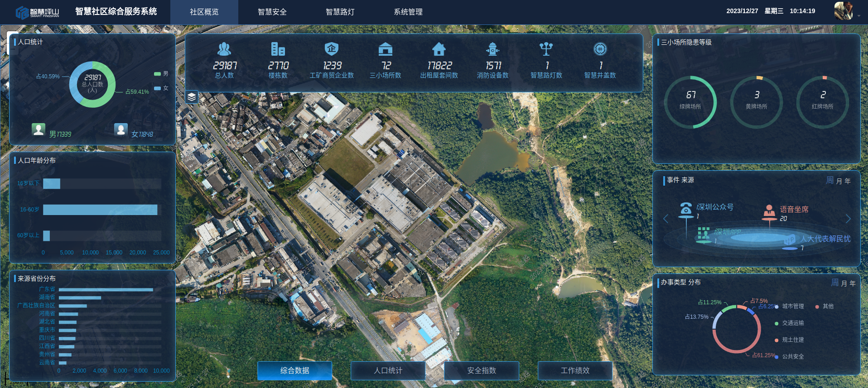Click the 17822 rental units value
Image resolution: width=868 pixels, height=388 pixels.
[439, 66]
